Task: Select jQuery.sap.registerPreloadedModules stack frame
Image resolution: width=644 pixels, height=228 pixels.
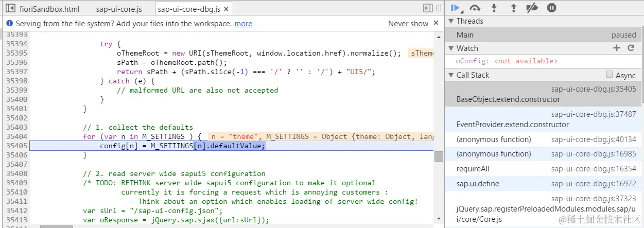Action: tap(544, 208)
